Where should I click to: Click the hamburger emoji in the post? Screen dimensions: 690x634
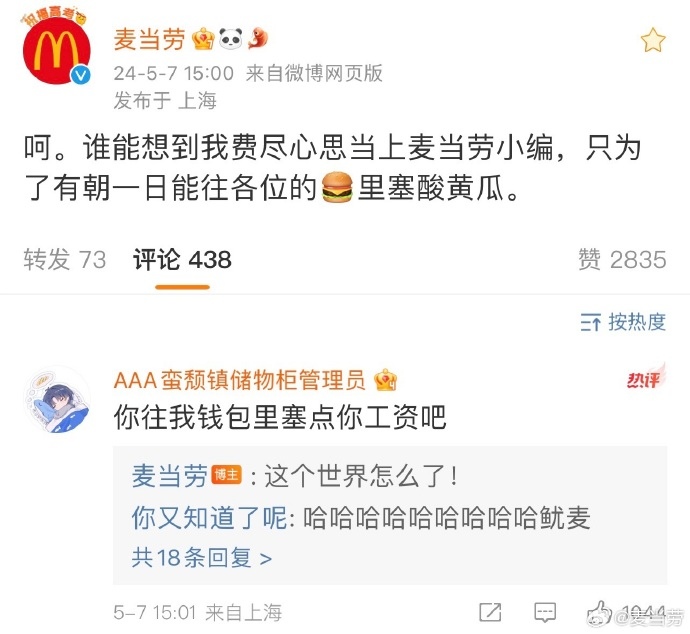(337, 187)
